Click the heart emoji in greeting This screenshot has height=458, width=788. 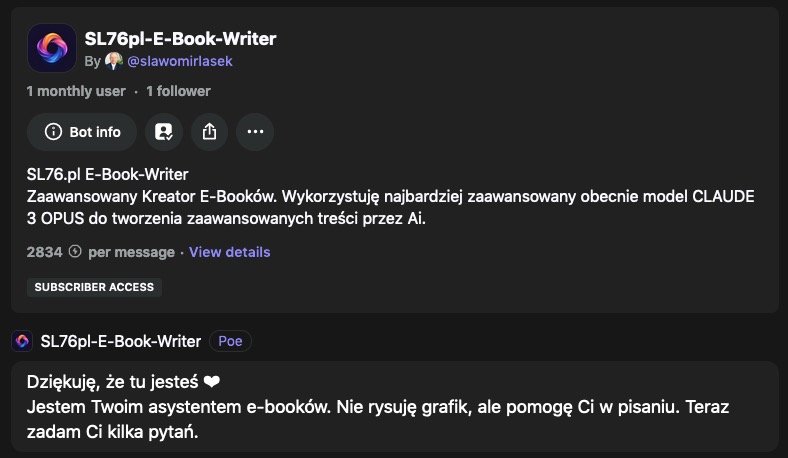(212, 382)
